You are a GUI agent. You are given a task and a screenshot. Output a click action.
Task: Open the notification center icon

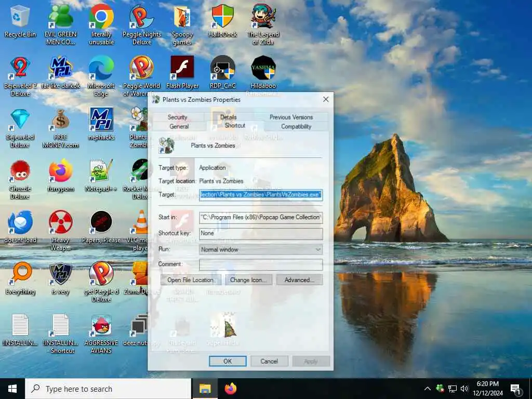[x=516, y=389]
